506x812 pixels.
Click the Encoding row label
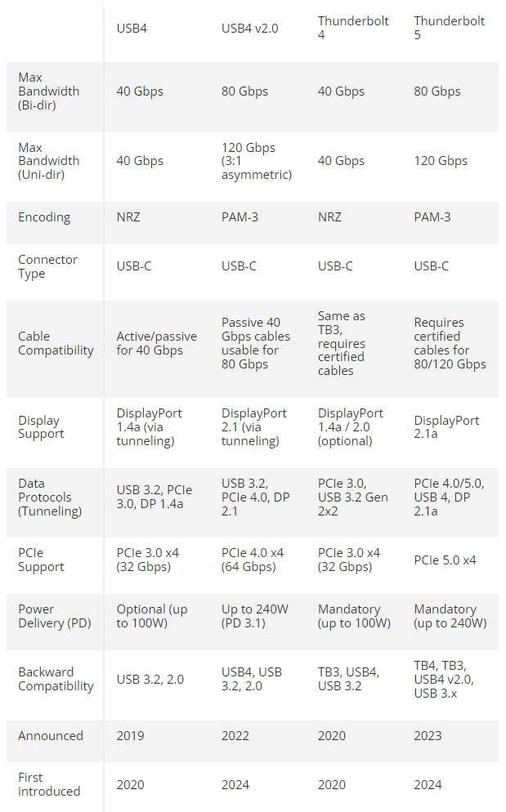[x=44, y=217]
